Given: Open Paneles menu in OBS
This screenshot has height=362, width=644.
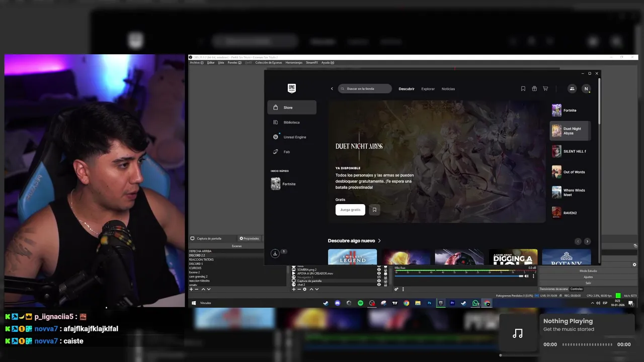Looking at the screenshot, I should pos(234,62).
